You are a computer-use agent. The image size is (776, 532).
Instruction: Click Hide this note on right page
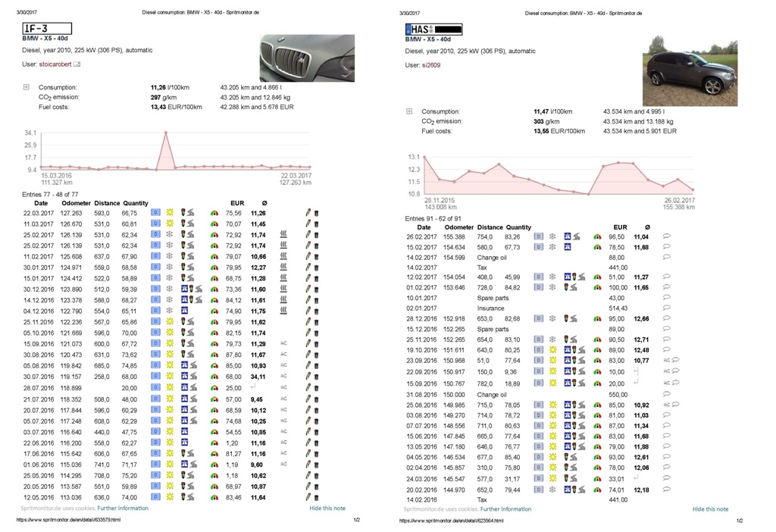point(710,509)
